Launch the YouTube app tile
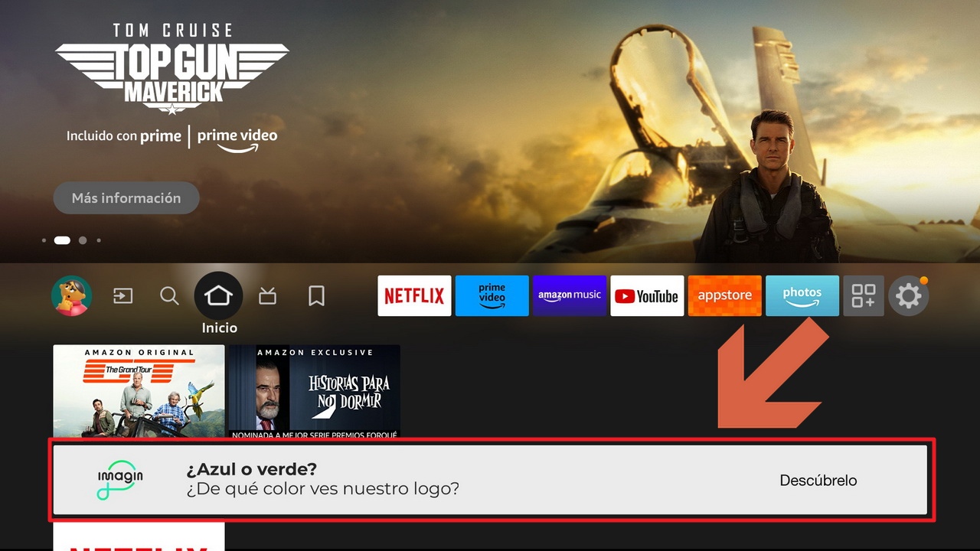The image size is (980, 551). (647, 295)
